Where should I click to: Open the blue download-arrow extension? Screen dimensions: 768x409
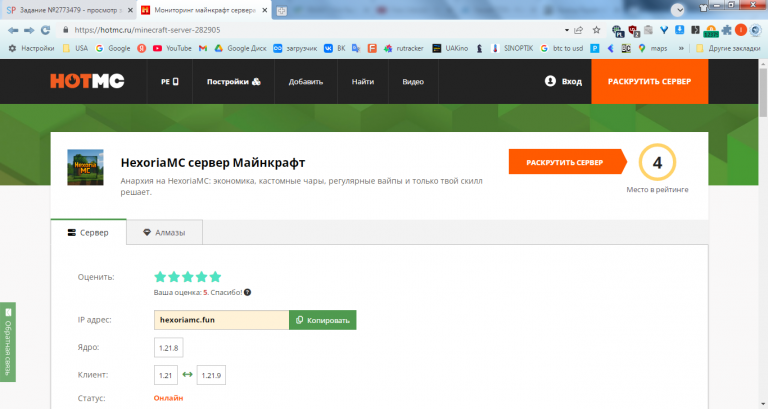pos(679,30)
